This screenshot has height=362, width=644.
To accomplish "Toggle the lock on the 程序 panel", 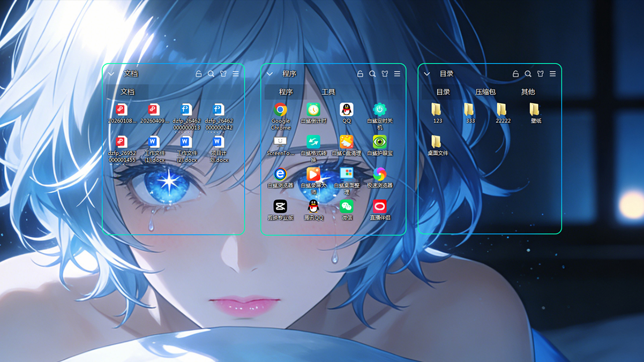I will point(360,73).
